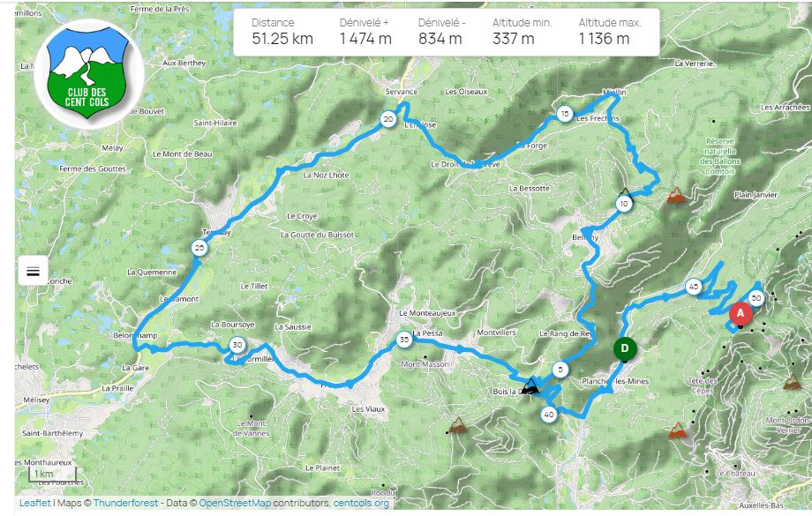Image resolution: width=812 pixels, height=516 pixels.
Task: Click the kilometer 15 route marker
Action: pyautogui.click(x=565, y=114)
